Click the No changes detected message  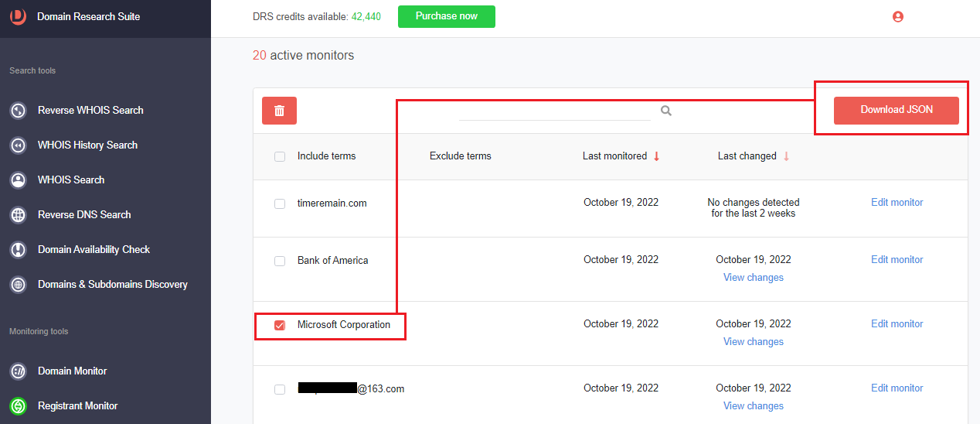tap(754, 207)
